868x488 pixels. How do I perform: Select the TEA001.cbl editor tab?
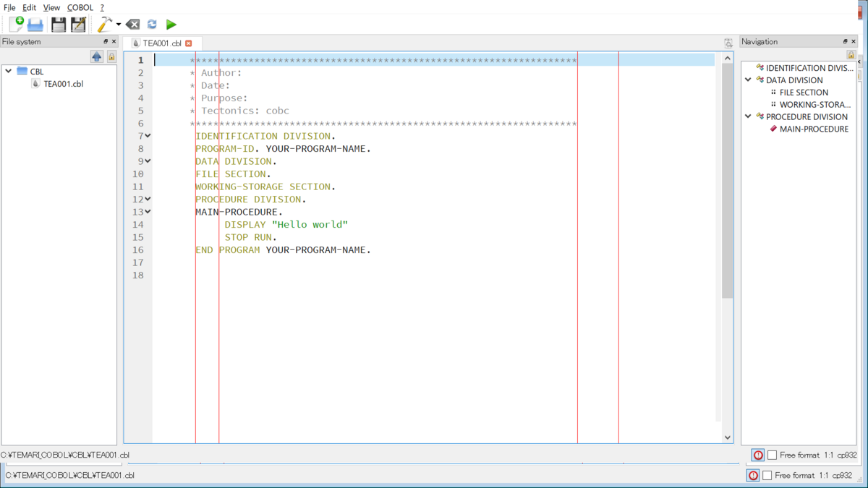[162, 43]
